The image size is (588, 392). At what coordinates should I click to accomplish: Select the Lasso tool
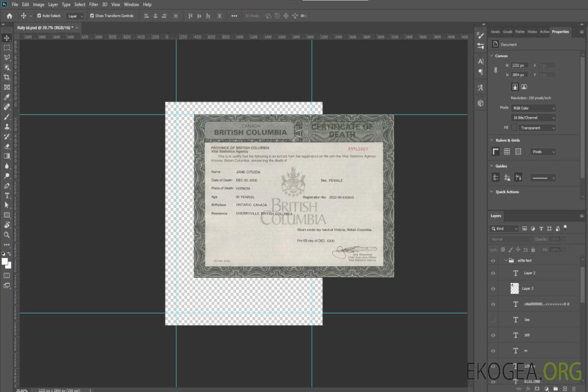coord(7,57)
